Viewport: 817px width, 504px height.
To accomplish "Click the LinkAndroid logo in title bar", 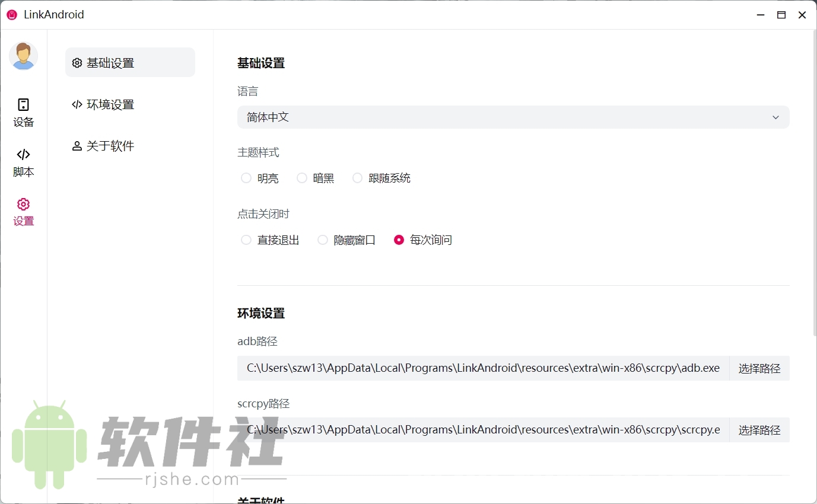I will tap(11, 14).
